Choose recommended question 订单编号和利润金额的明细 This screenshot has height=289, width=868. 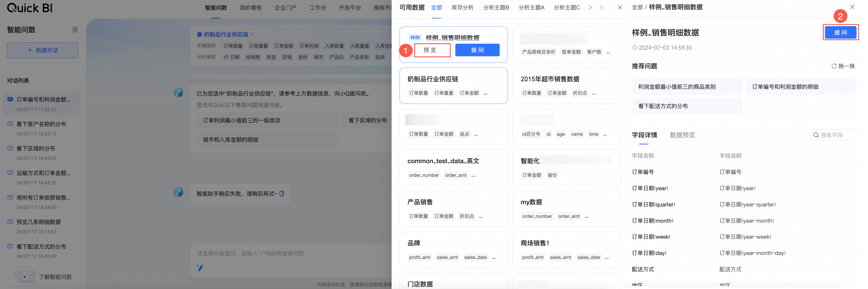click(x=801, y=87)
